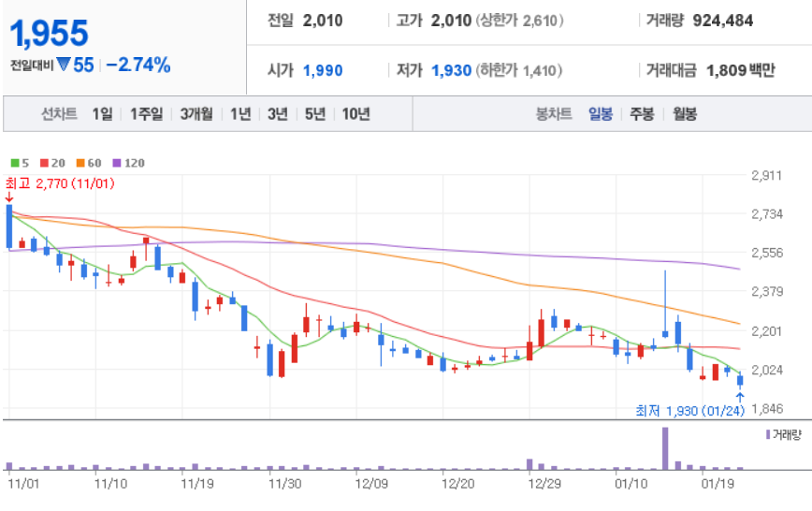This screenshot has height=511, width=812.
Task: Click the 12/20 date axis label
Action: click(457, 484)
